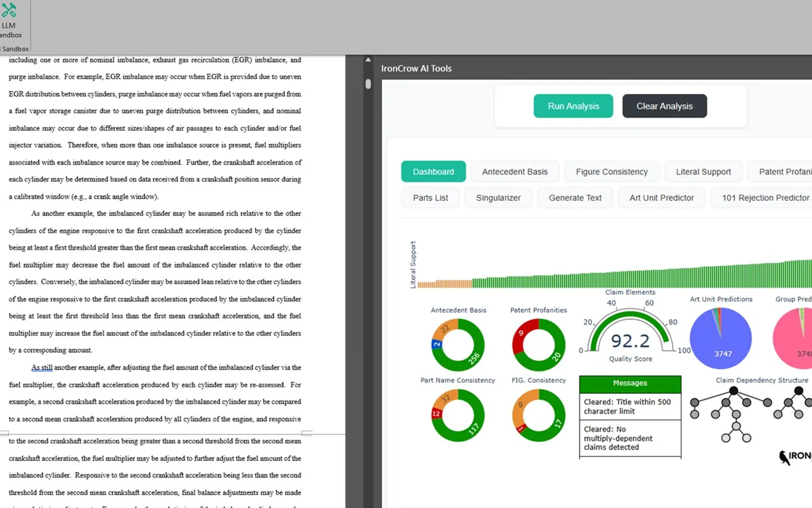The height and width of the screenshot is (508, 812).
Task: Switch to Art Unit Predictor tab
Action: click(x=661, y=198)
